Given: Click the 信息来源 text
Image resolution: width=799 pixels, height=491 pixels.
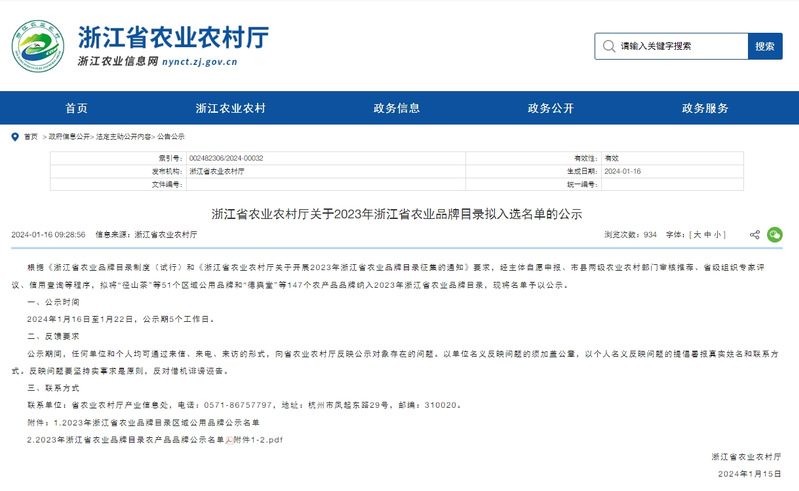Looking at the screenshot, I should (x=146, y=235).
